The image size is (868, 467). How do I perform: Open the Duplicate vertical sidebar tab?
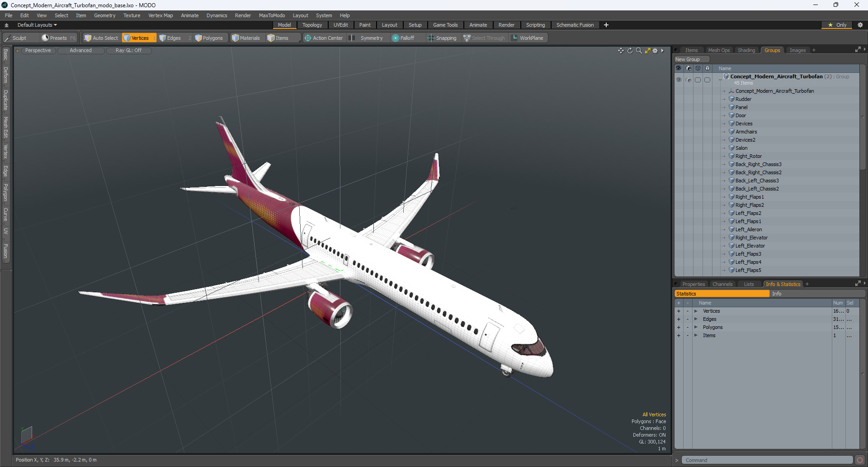6,100
